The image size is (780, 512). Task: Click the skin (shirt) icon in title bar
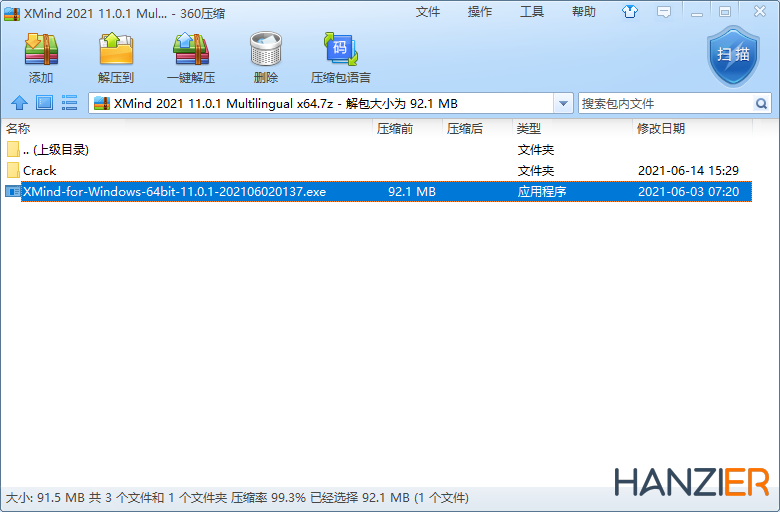(x=629, y=12)
